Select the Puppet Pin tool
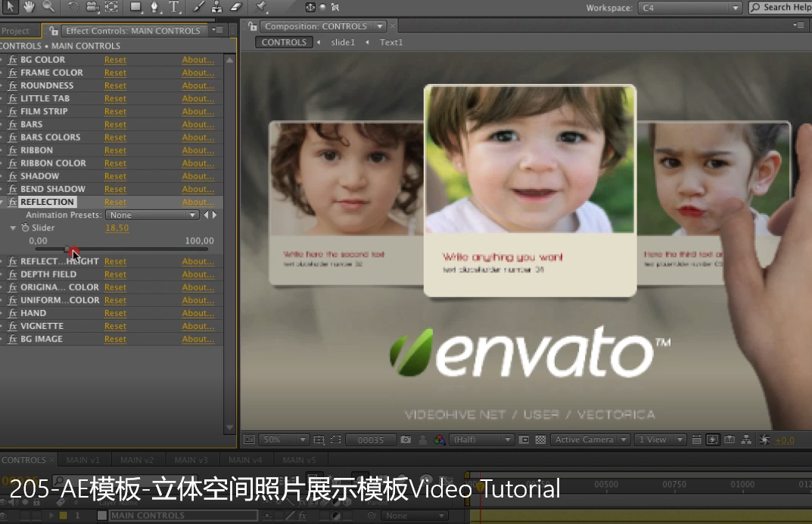812x524 pixels. (260, 7)
